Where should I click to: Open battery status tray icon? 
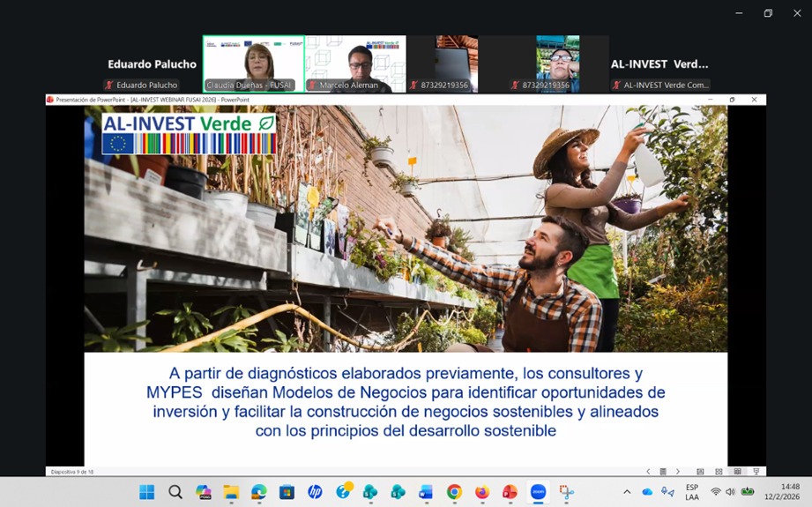pyautogui.click(x=748, y=491)
